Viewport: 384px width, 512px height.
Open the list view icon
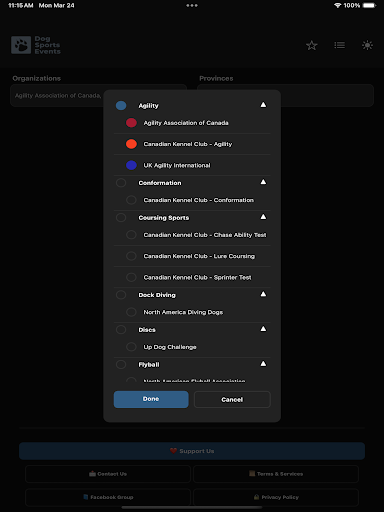339,45
